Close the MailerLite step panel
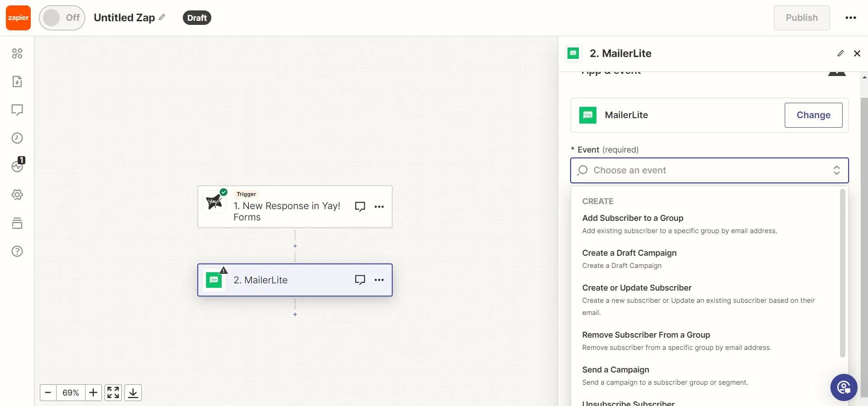The height and width of the screenshot is (406, 868). point(857,53)
